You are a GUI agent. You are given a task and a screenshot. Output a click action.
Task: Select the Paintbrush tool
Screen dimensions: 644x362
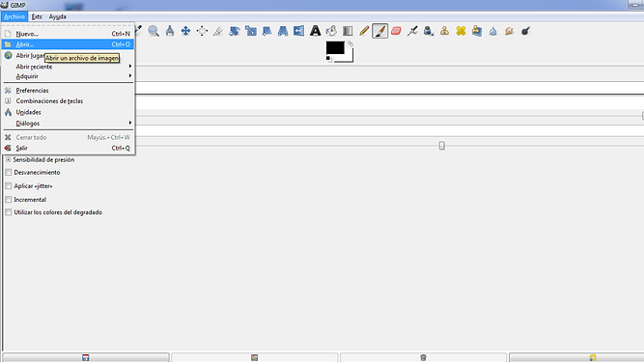click(x=379, y=31)
